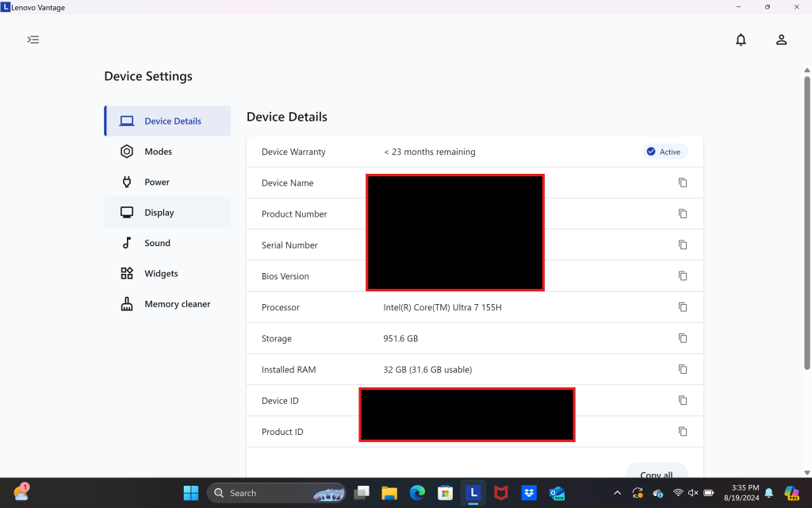The width and height of the screenshot is (812, 508).
Task: Open the Memory cleaner tab
Action: tap(167, 304)
